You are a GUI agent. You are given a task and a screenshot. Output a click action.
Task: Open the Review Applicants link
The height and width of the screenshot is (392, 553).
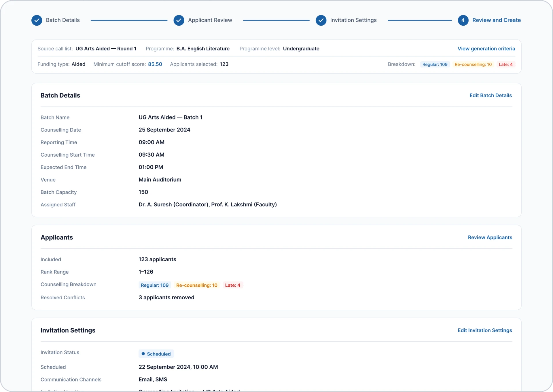coord(490,237)
